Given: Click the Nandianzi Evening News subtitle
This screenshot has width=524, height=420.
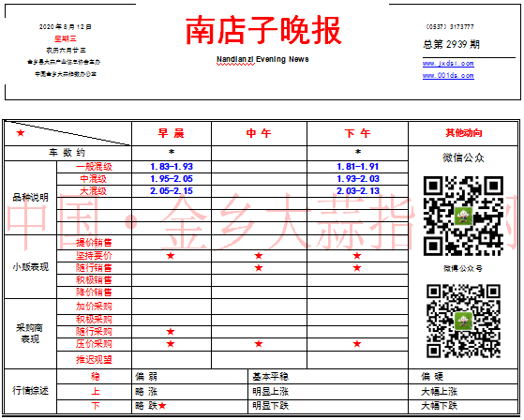Looking at the screenshot, I should [x=262, y=59].
